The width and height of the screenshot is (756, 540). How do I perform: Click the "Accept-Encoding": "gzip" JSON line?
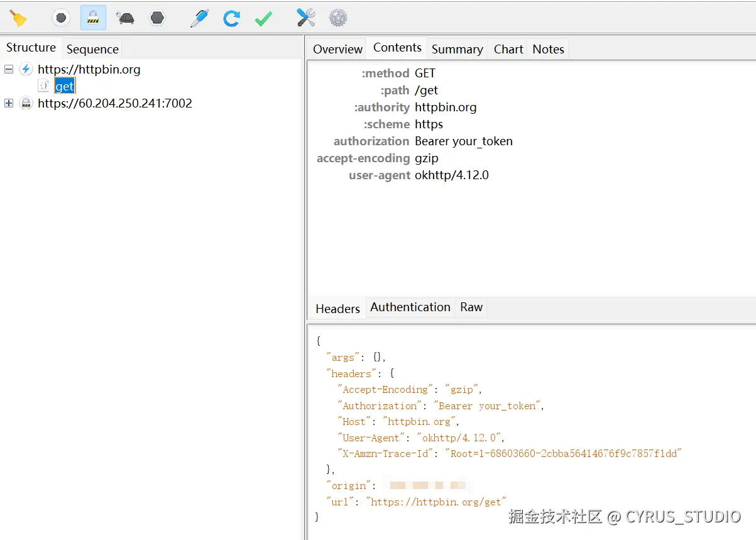pyautogui.click(x=409, y=389)
